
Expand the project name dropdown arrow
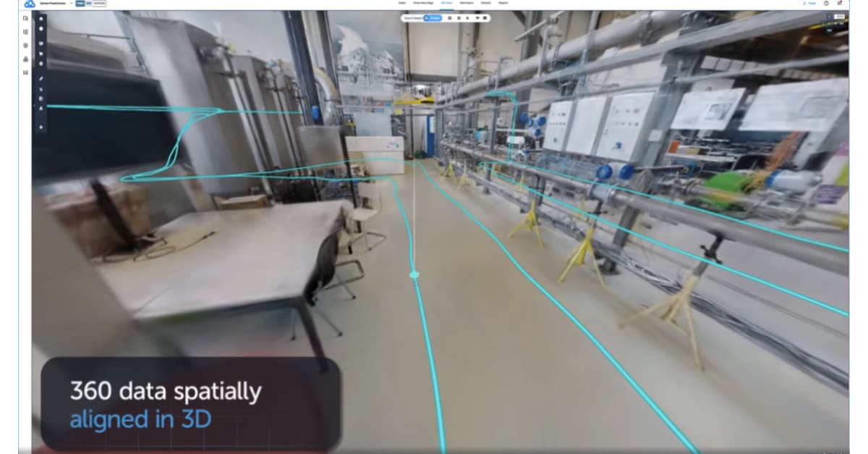[x=71, y=4]
